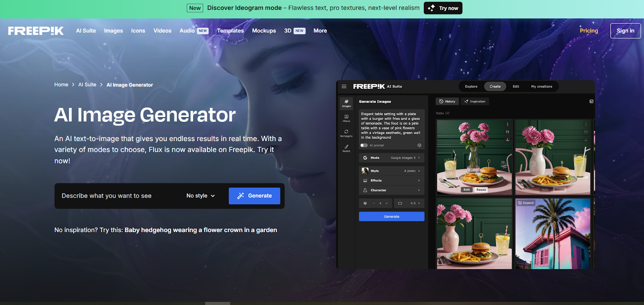
Task: Click the Home breadcrumb link
Action: pos(61,84)
